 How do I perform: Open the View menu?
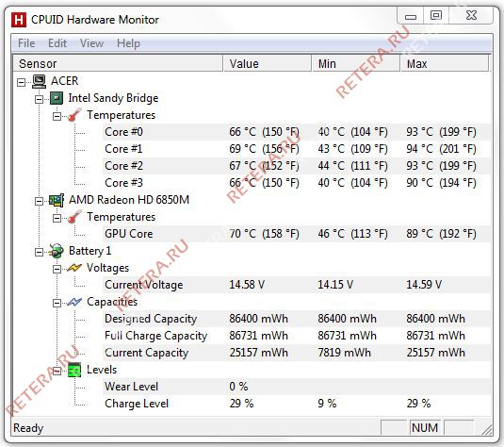92,43
